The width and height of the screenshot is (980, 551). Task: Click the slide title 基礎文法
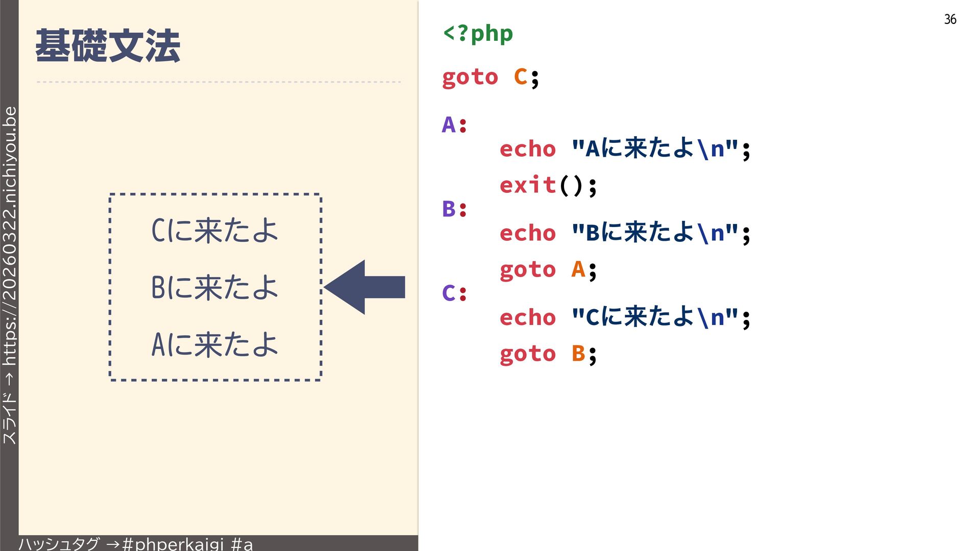(x=108, y=46)
